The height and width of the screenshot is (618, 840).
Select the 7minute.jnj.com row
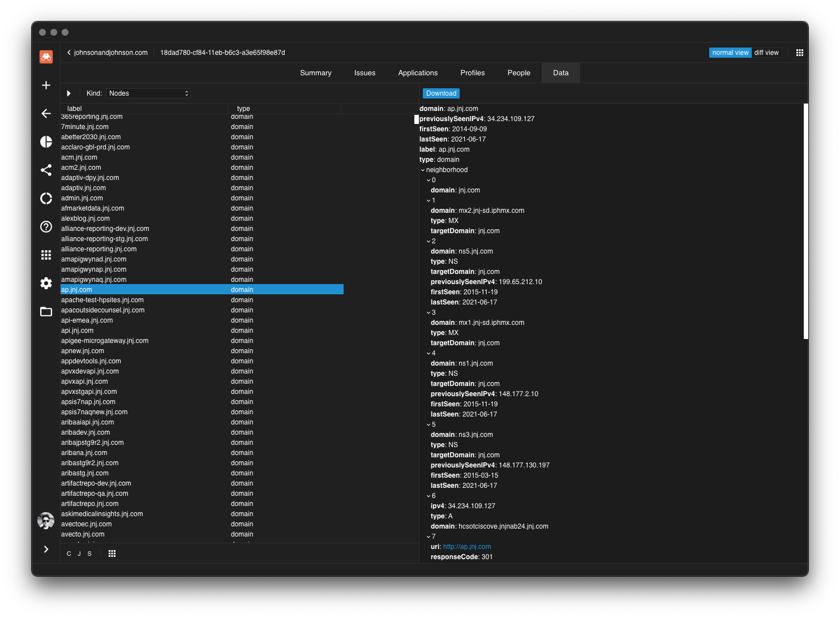click(x=202, y=127)
